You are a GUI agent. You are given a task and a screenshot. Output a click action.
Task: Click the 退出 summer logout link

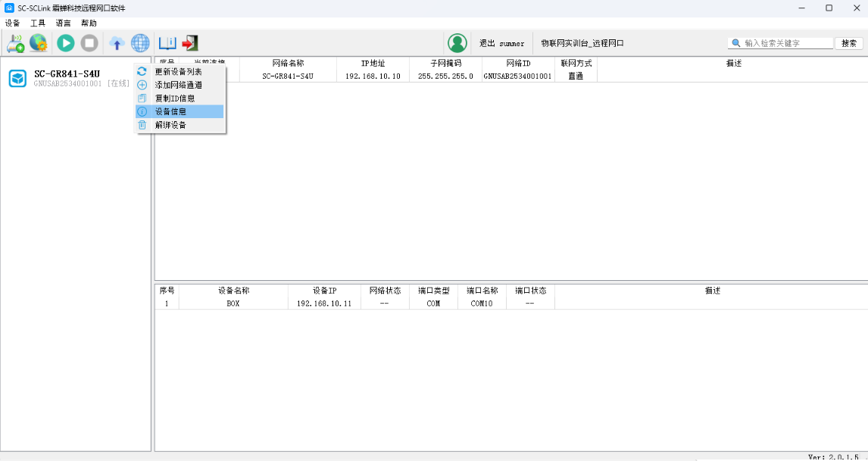pos(501,43)
